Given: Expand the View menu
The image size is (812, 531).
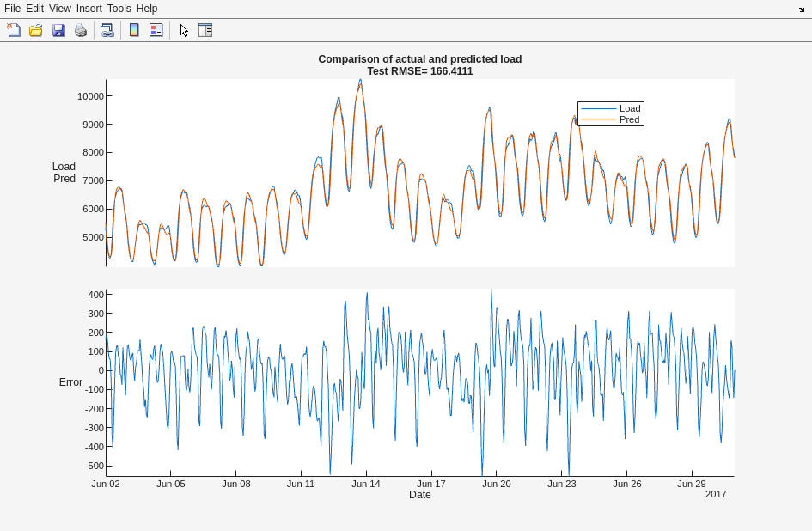Looking at the screenshot, I should pos(60,9).
